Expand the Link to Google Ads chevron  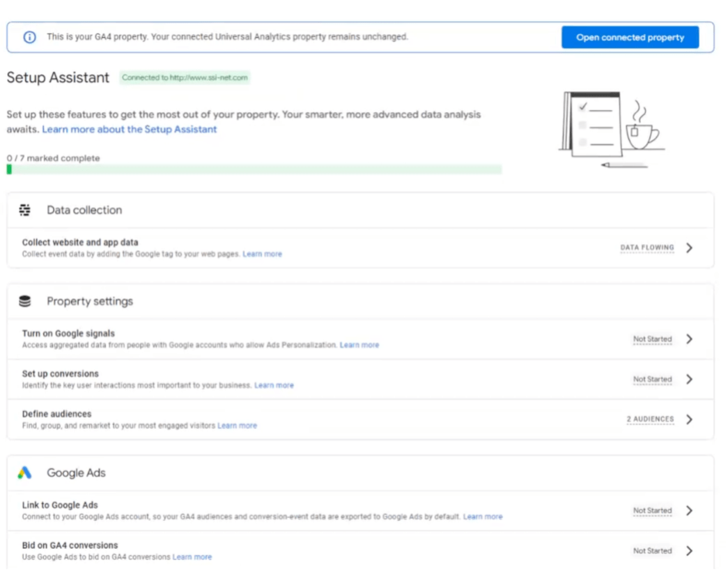point(690,511)
